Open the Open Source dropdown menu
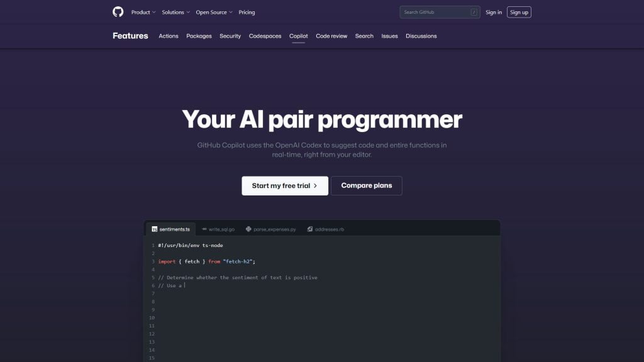 (x=214, y=12)
